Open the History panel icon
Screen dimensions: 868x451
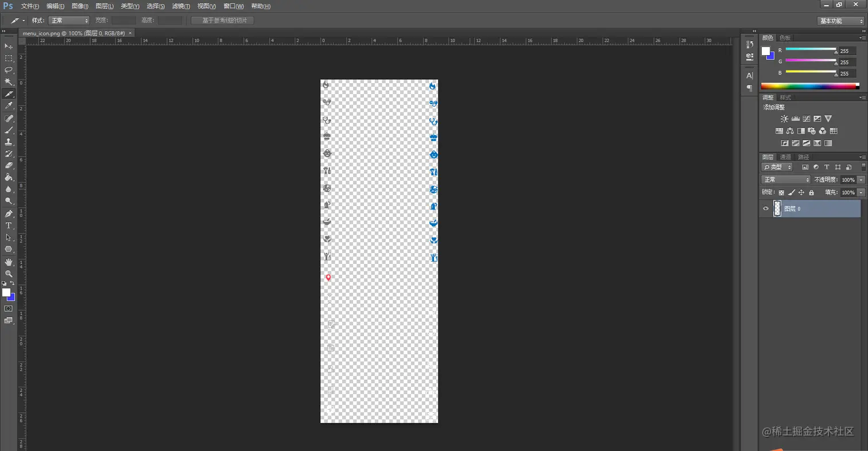(x=749, y=44)
